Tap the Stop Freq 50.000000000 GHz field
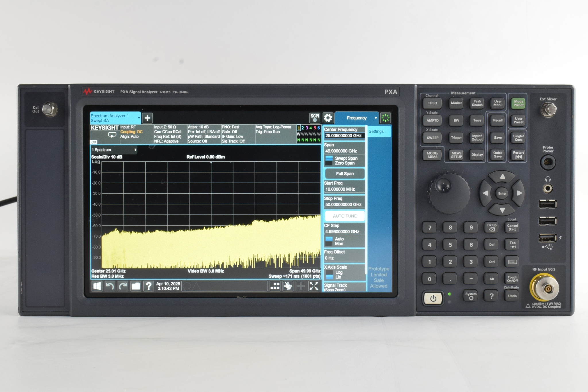Screen dimensions: 588x392 pyautogui.click(x=345, y=204)
